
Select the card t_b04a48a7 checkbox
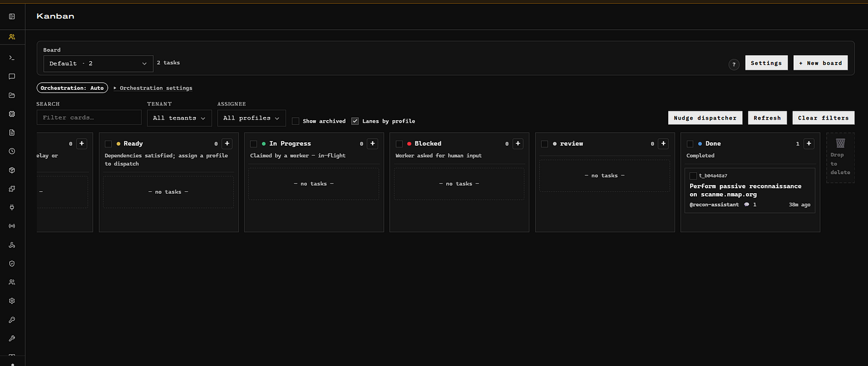pos(693,176)
